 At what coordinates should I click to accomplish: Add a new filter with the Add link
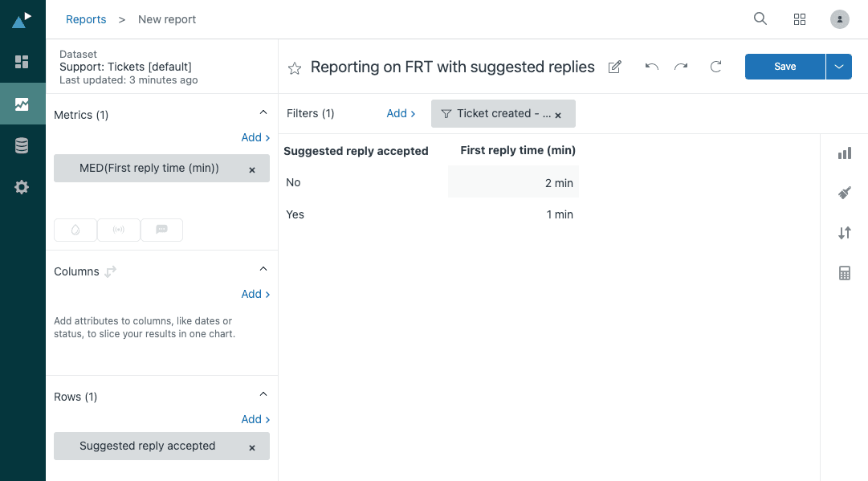coord(397,113)
